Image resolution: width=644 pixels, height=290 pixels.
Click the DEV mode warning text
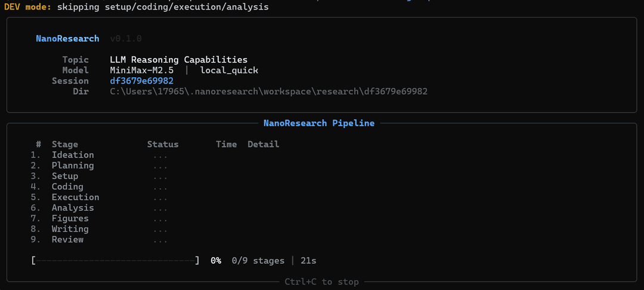pyautogui.click(x=137, y=7)
